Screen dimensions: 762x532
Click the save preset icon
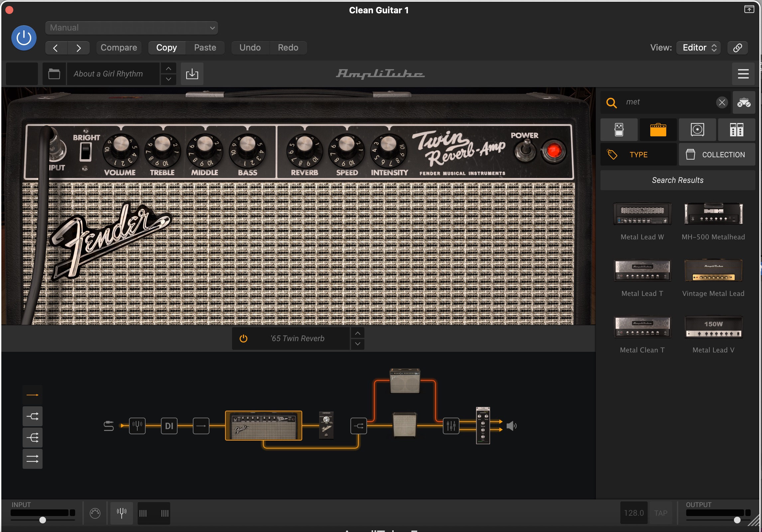click(x=192, y=74)
